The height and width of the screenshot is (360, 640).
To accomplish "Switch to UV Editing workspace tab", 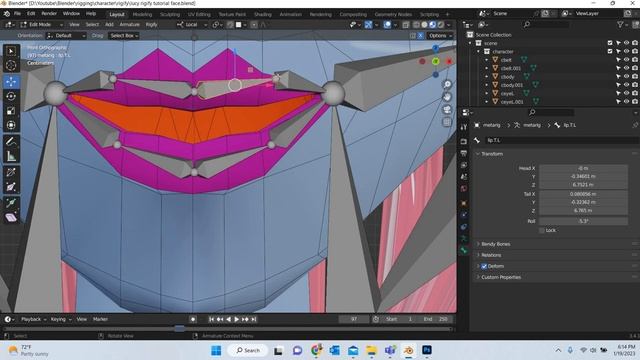I will pos(199,14).
